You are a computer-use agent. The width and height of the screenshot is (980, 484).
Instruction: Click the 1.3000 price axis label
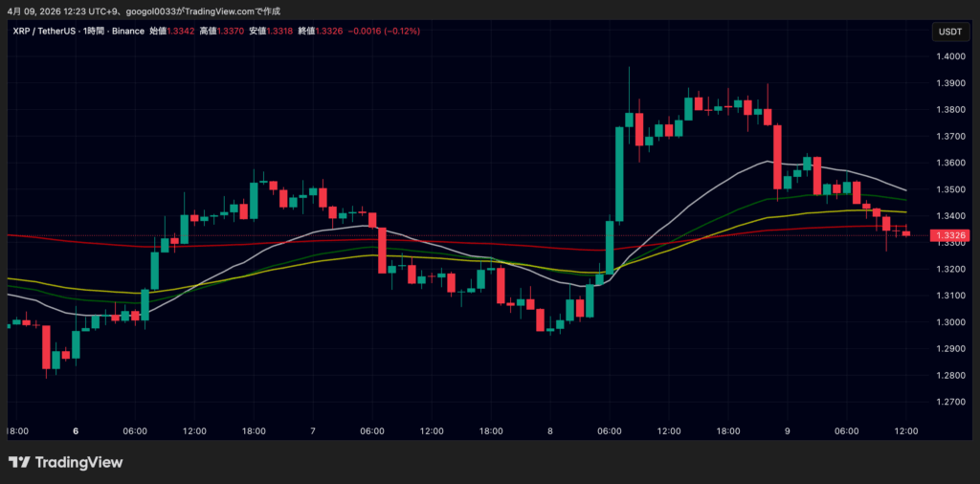(950, 322)
